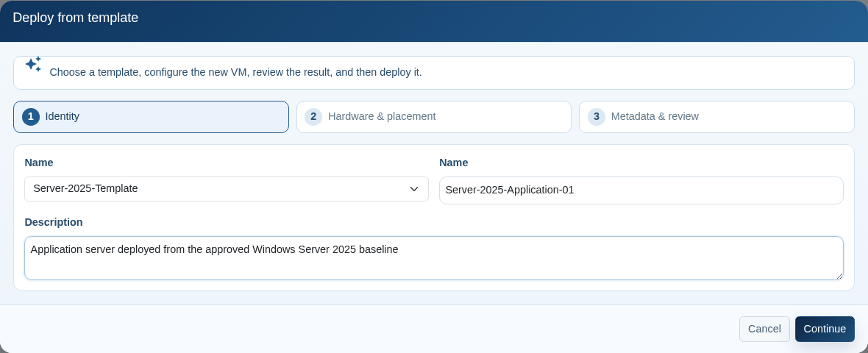Click the 'Deploy from template' dialog title
The height and width of the screenshot is (353, 868).
(75, 18)
